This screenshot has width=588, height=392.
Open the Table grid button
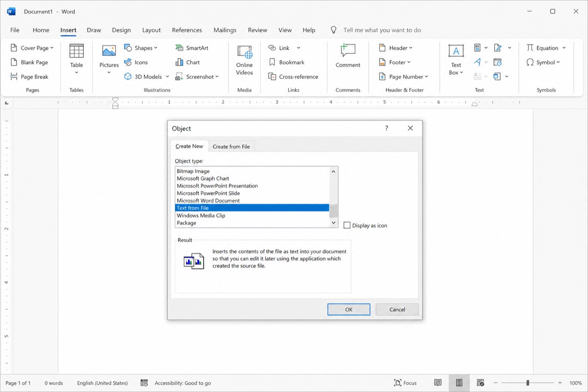76,60
